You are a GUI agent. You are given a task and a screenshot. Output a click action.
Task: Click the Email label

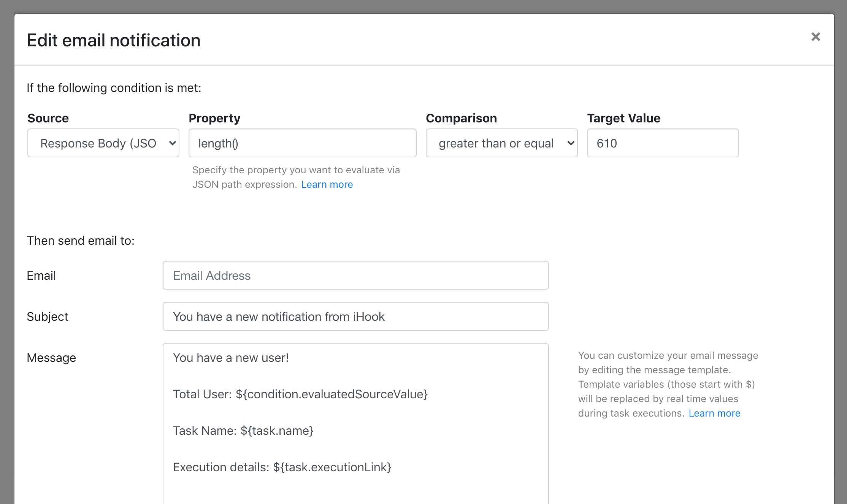[41, 276]
